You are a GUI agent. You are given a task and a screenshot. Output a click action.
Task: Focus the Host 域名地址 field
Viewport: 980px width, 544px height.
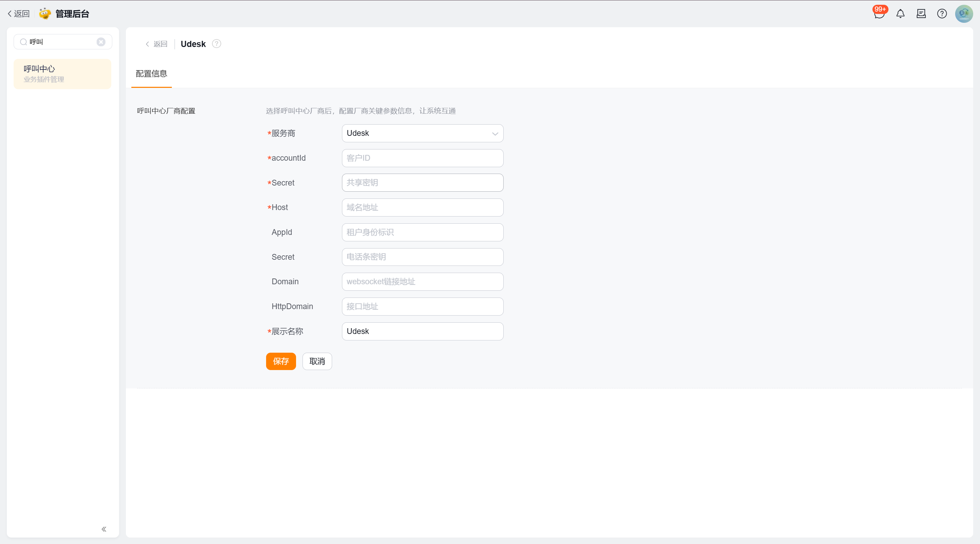click(423, 207)
